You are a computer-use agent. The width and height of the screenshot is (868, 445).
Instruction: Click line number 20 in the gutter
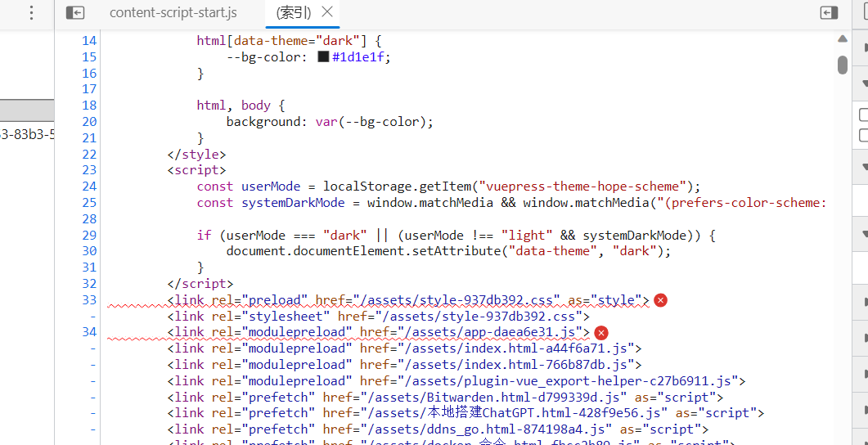point(89,122)
